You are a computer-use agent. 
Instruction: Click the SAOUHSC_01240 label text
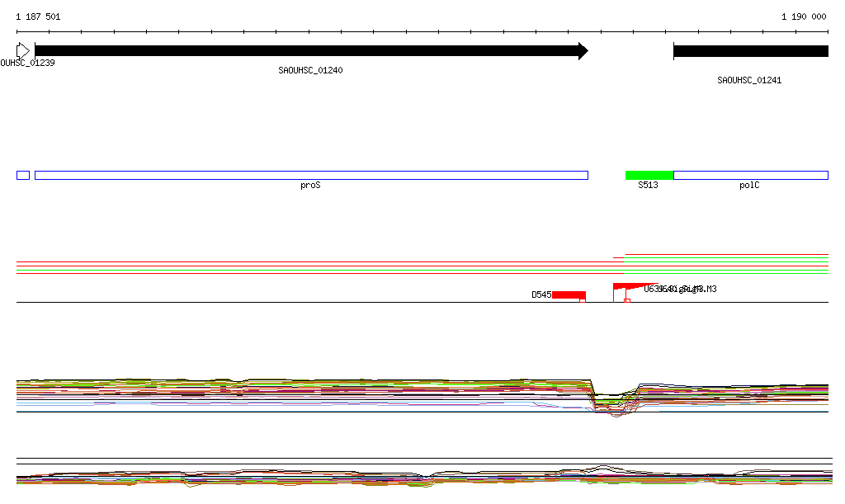click(x=310, y=71)
